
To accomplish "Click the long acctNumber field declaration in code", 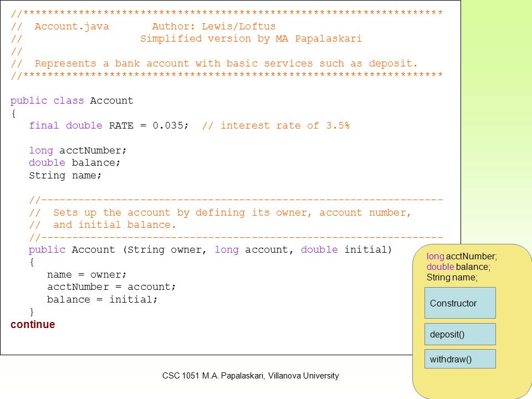I will tap(78, 150).
